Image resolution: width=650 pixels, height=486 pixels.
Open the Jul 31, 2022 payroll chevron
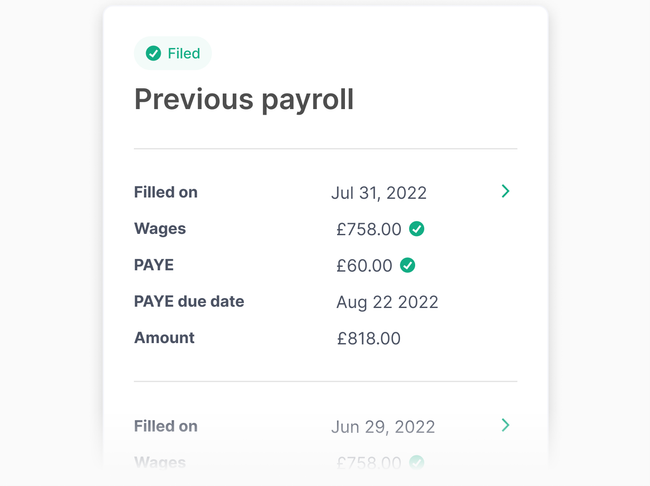click(505, 191)
